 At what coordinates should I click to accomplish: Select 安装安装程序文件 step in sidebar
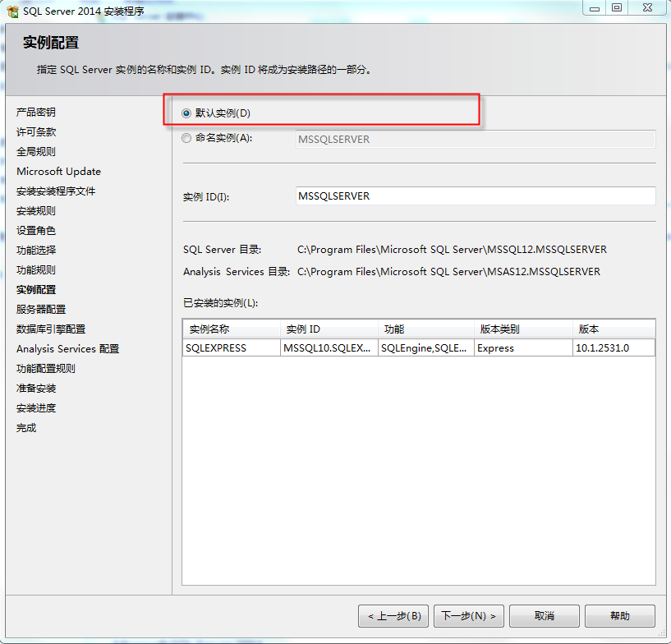pyautogui.click(x=56, y=191)
